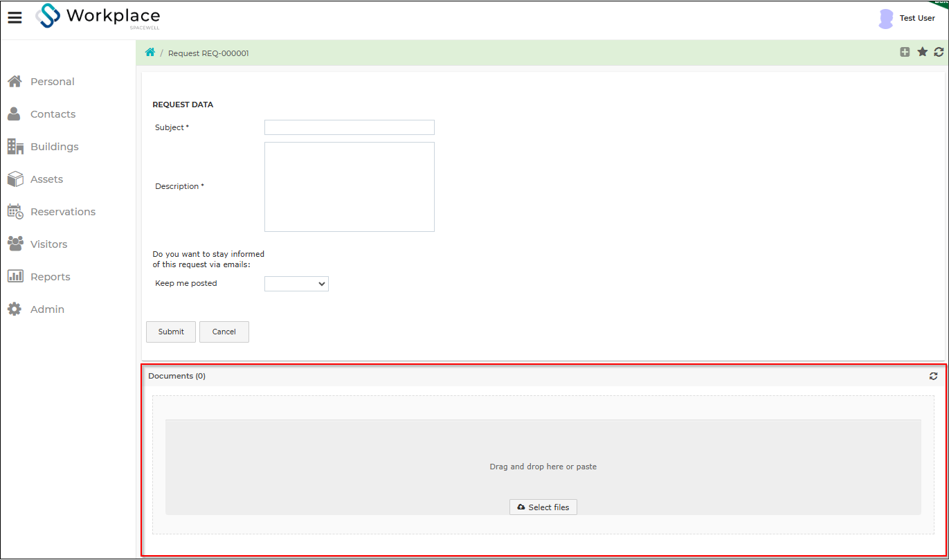Refresh the page using breadcrumb refresh icon
Image resolution: width=949 pixels, height=560 pixels.
coord(939,52)
